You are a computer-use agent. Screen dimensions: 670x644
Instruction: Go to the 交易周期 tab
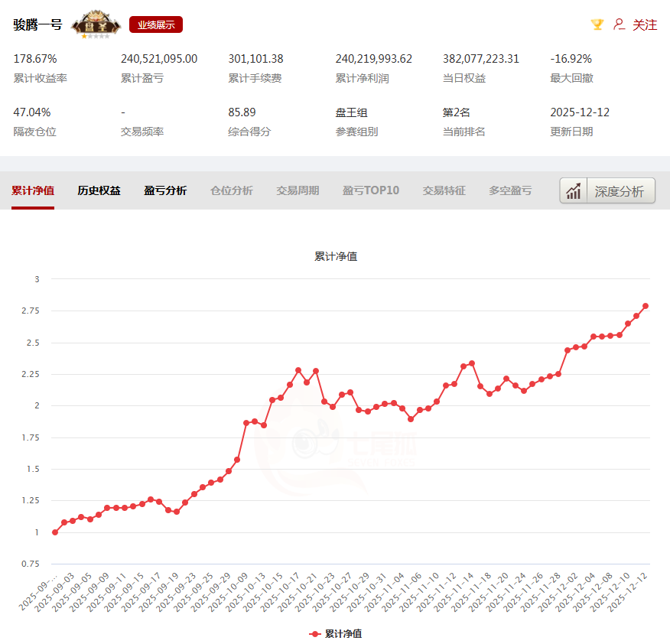[298, 190]
